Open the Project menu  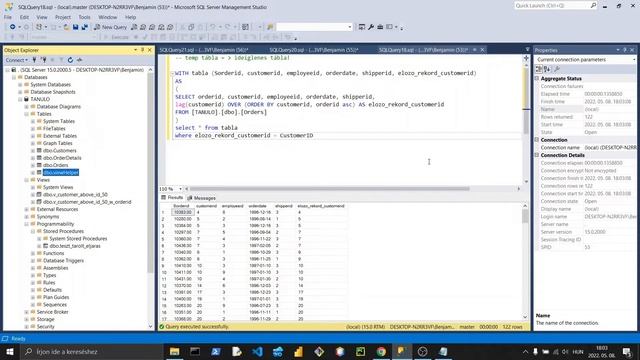(62, 17)
